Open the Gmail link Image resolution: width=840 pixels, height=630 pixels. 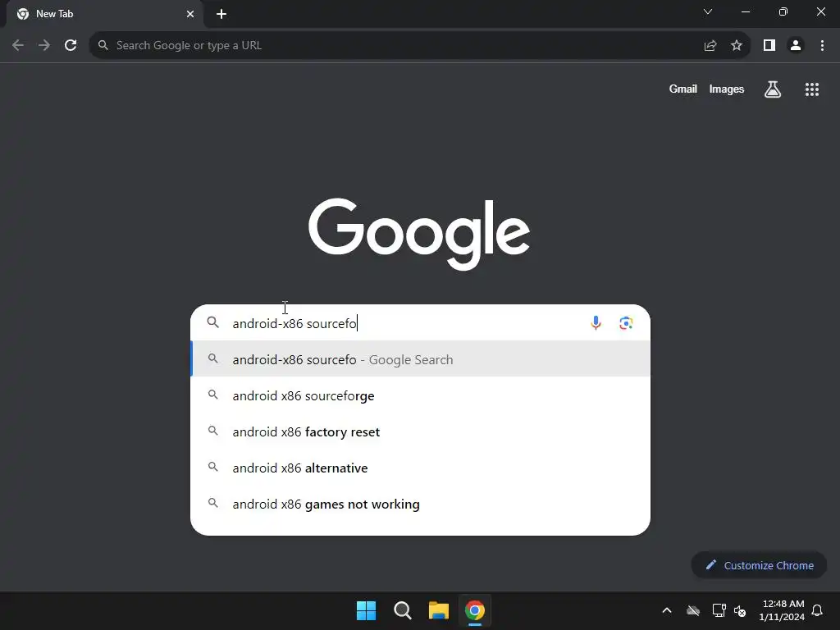[x=683, y=89]
